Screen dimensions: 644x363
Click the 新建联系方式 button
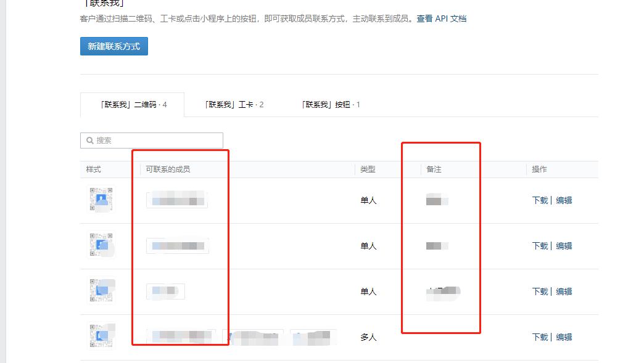[x=114, y=46]
